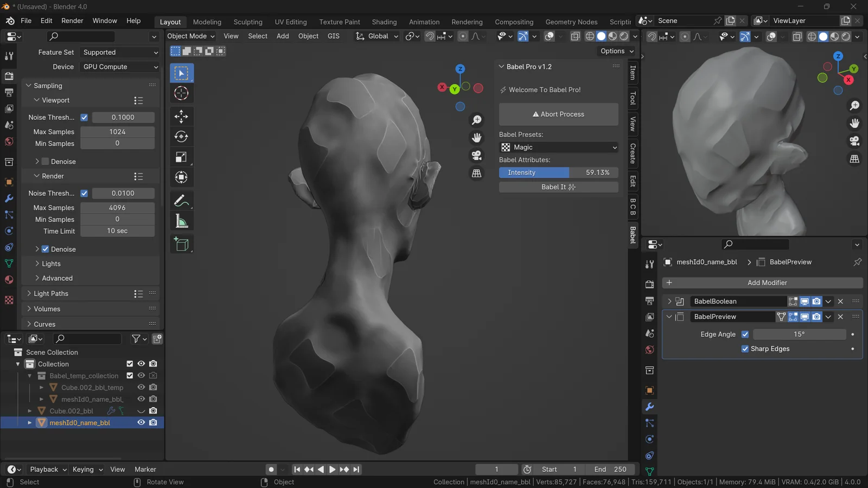This screenshot has height=488, width=868.
Task: Adjust the Babel Intensity slider
Action: pyautogui.click(x=558, y=172)
